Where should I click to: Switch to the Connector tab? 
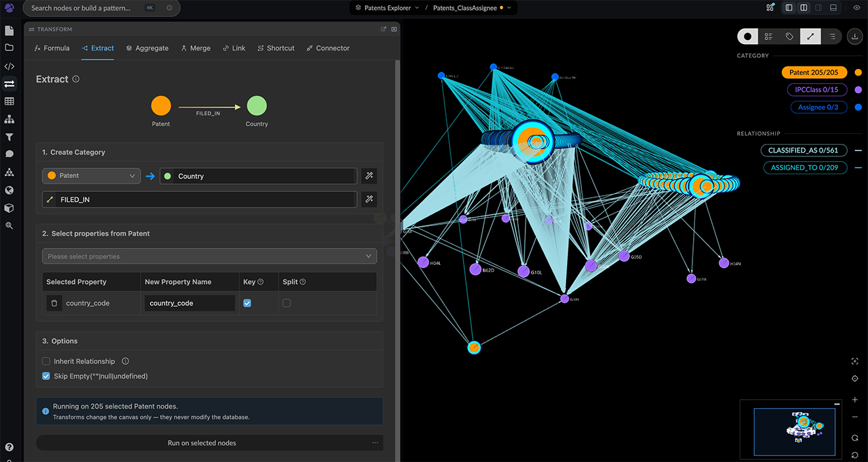(x=328, y=48)
